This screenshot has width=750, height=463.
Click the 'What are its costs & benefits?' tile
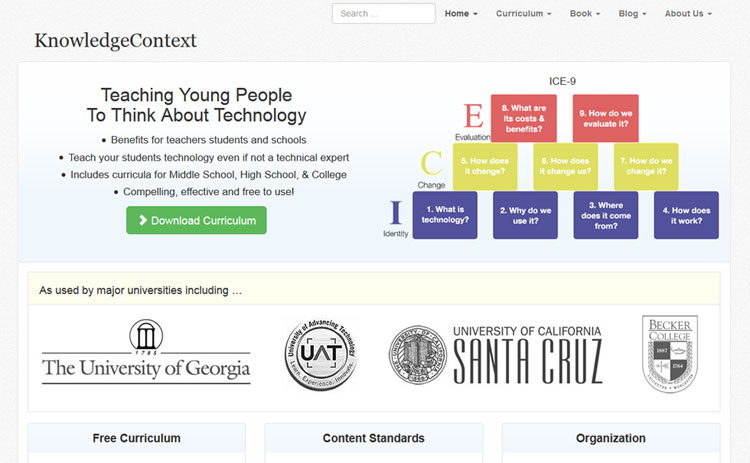click(524, 118)
